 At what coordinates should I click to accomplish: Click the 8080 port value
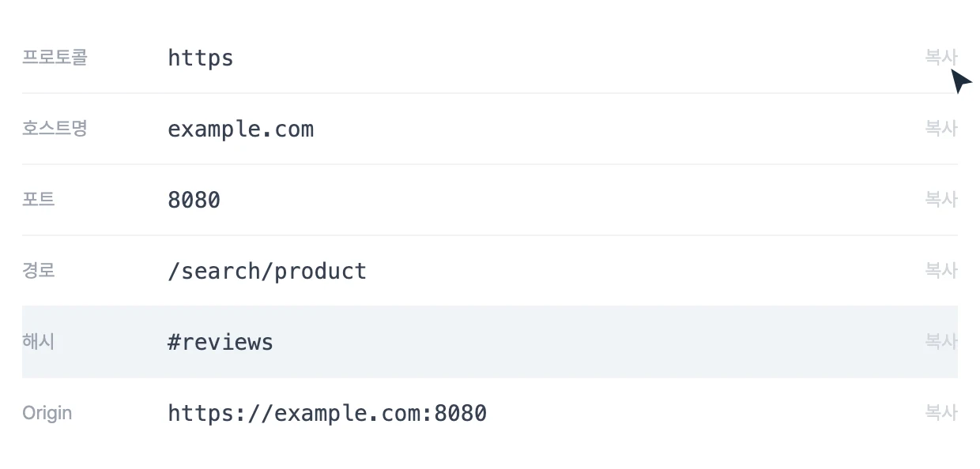point(194,200)
